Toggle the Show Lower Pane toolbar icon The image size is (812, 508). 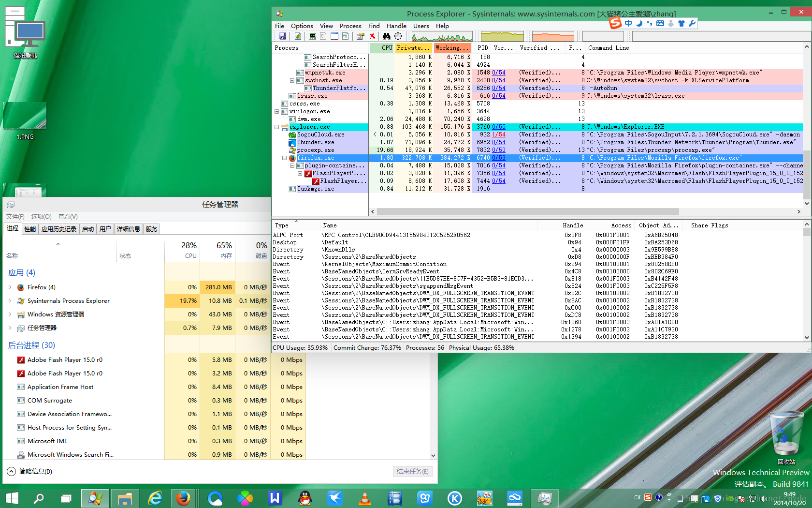click(x=334, y=36)
